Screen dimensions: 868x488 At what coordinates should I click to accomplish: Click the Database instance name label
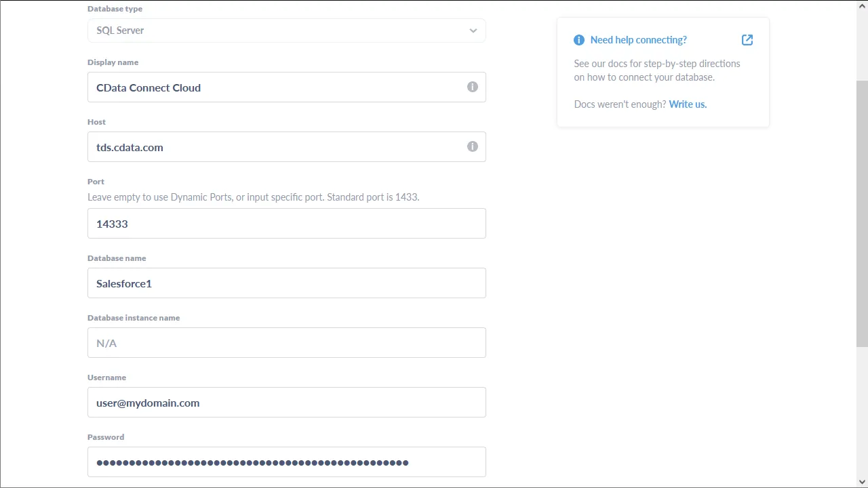(134, 318)
